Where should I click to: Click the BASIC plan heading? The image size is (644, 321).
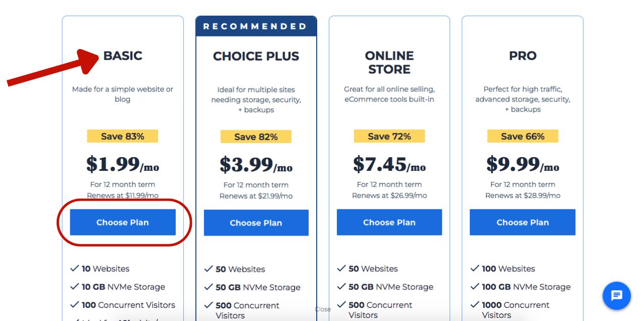click(123, 56)
